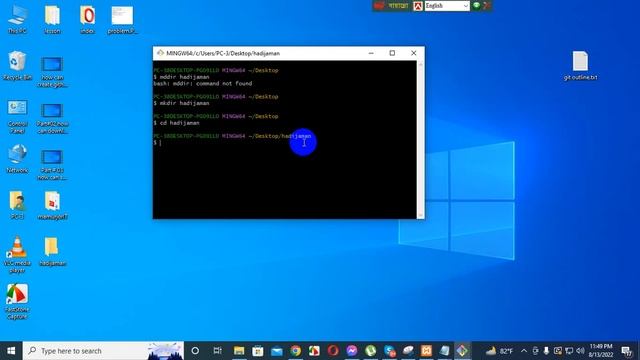The image size is (640, 360).
Task: Open XAMPP from the taskbar
Action: tap(426, 351)
